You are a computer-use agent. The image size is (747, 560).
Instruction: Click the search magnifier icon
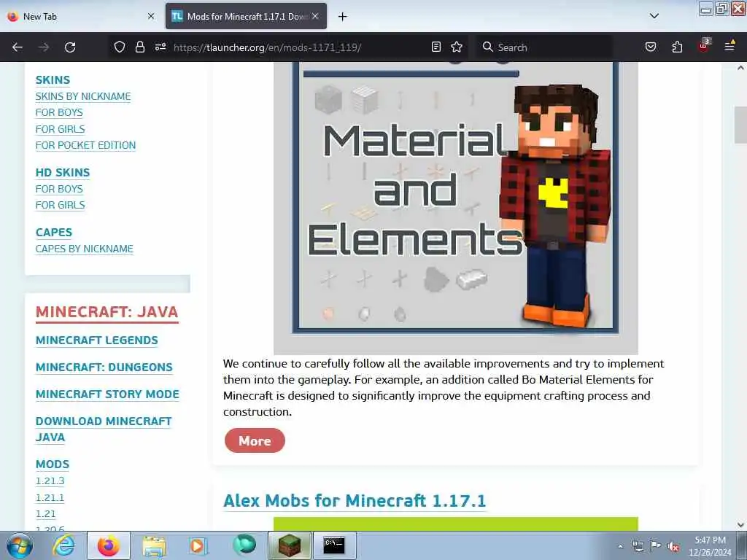(x=487, y=47)
